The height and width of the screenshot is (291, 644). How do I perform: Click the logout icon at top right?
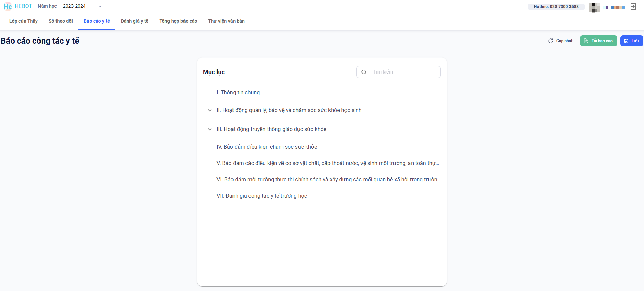tap(633, 6)
